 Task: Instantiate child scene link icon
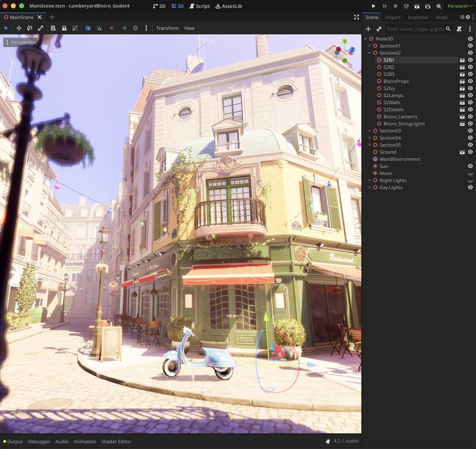[379, 29]
